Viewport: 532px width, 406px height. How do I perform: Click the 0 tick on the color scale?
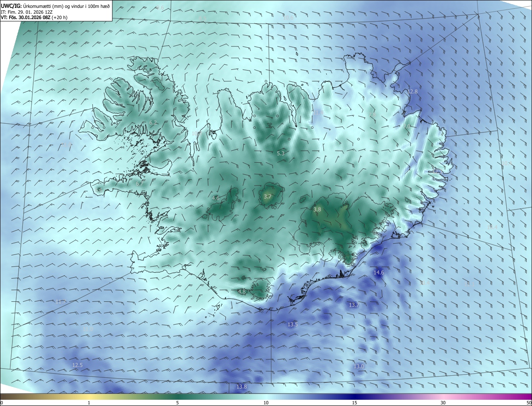(2, 403)
